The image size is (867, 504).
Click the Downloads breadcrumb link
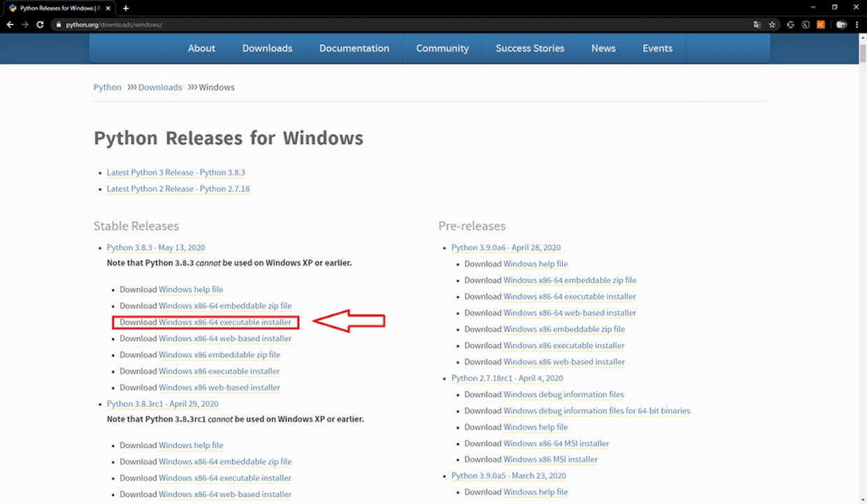coord(160,87)
